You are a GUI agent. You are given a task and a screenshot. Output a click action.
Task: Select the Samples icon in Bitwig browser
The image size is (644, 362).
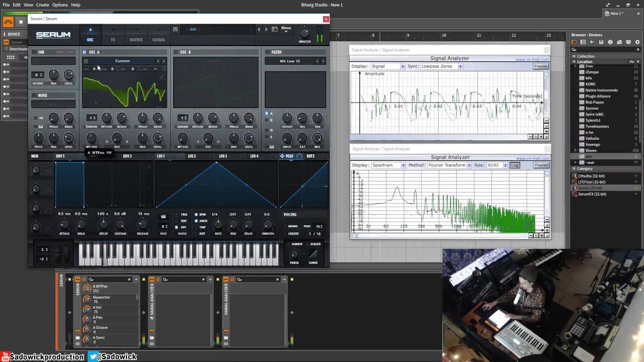click(592, 42)
